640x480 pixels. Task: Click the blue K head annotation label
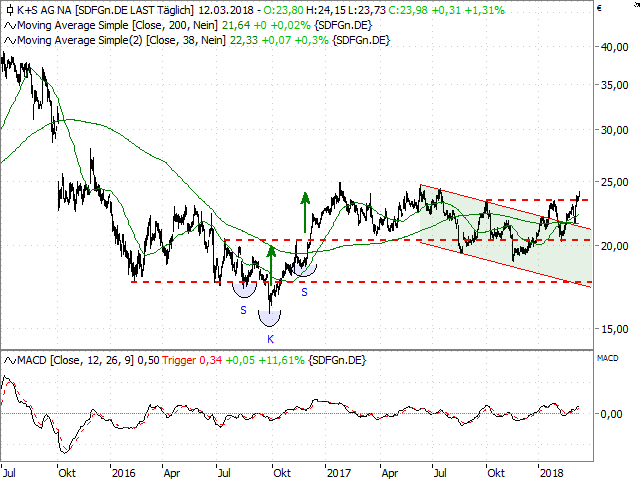271,339
